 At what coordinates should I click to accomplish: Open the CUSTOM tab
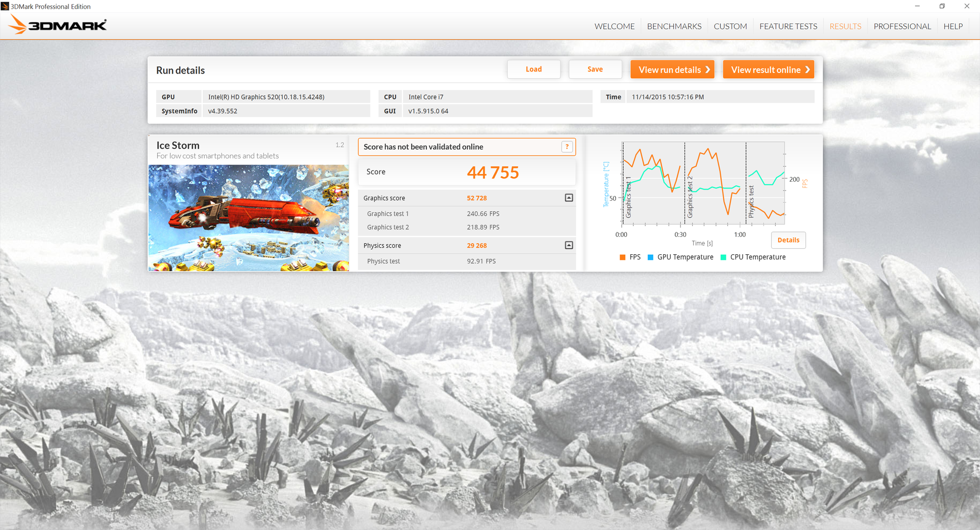730,27
